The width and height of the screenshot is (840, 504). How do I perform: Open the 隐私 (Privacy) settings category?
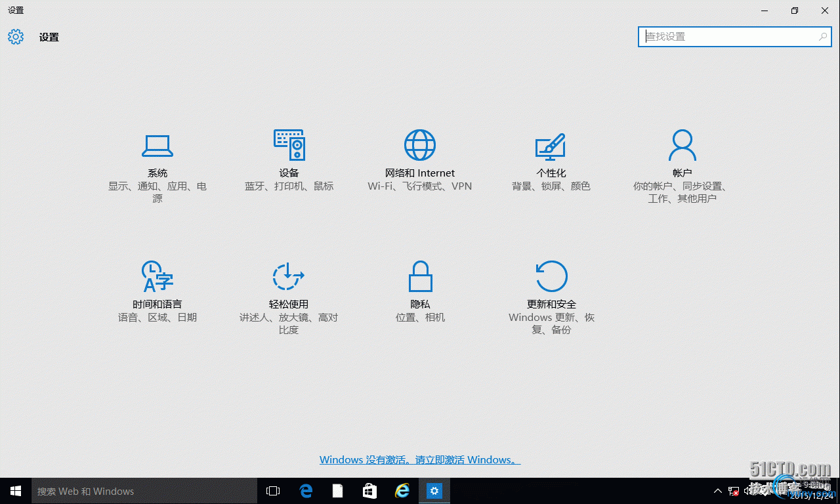420,292
